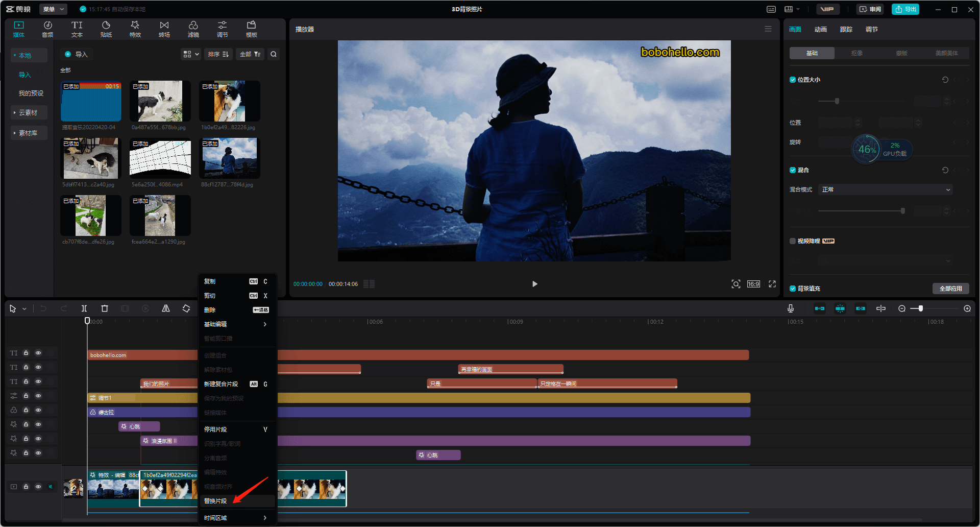
Task: Click the player panel hamburger menu icon
Action: point(768,29)
